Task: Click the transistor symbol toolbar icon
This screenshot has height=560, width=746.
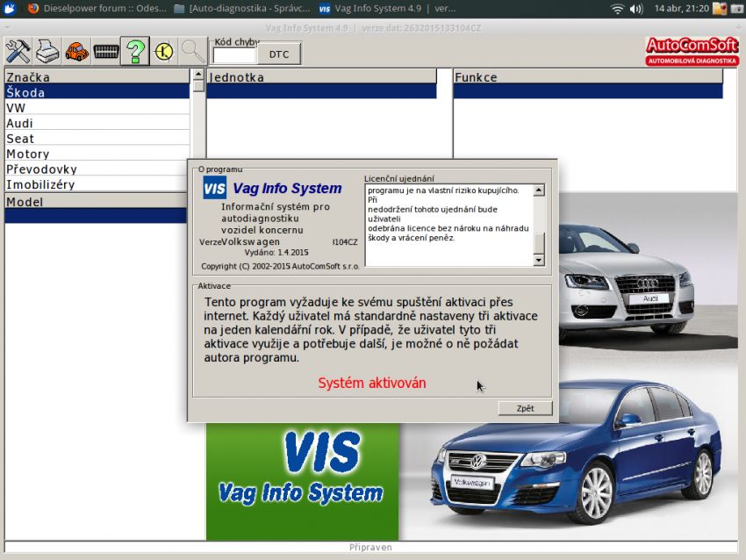Action: tap(164, 51)
